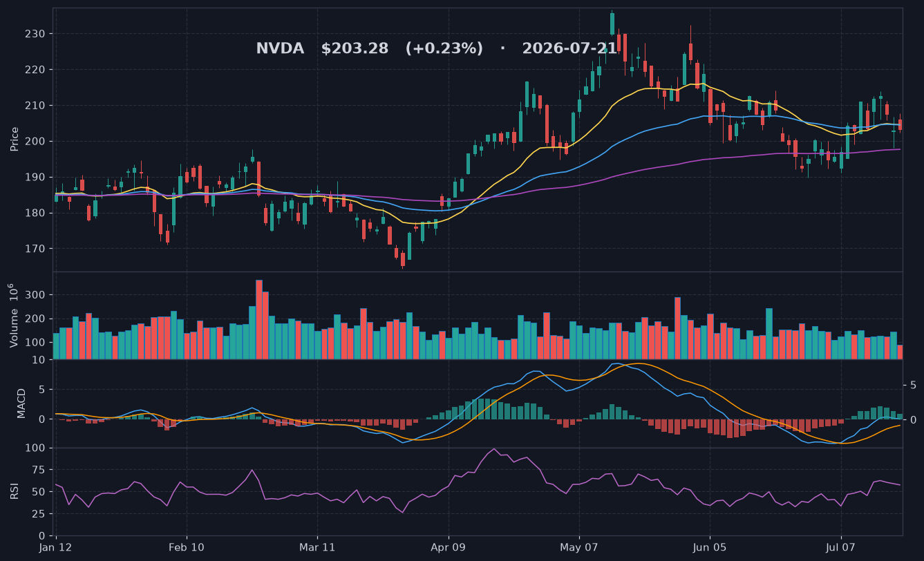Click the 200 price axis tick
The width and height of the screenshot is (924, 561).
[x=35, y=142]
